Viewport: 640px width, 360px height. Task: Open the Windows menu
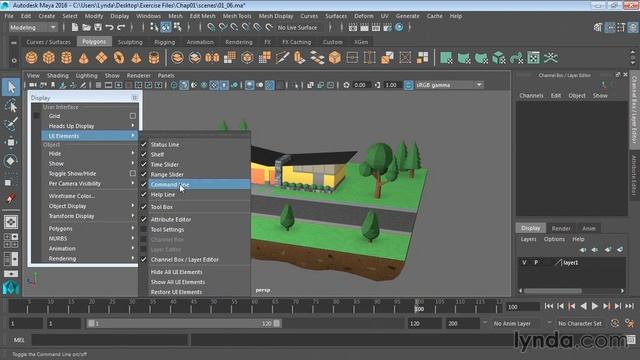[149, 16]
